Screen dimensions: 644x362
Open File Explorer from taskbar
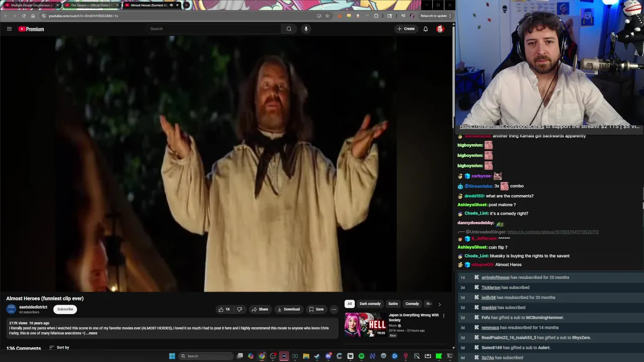[x=306, y=356]
